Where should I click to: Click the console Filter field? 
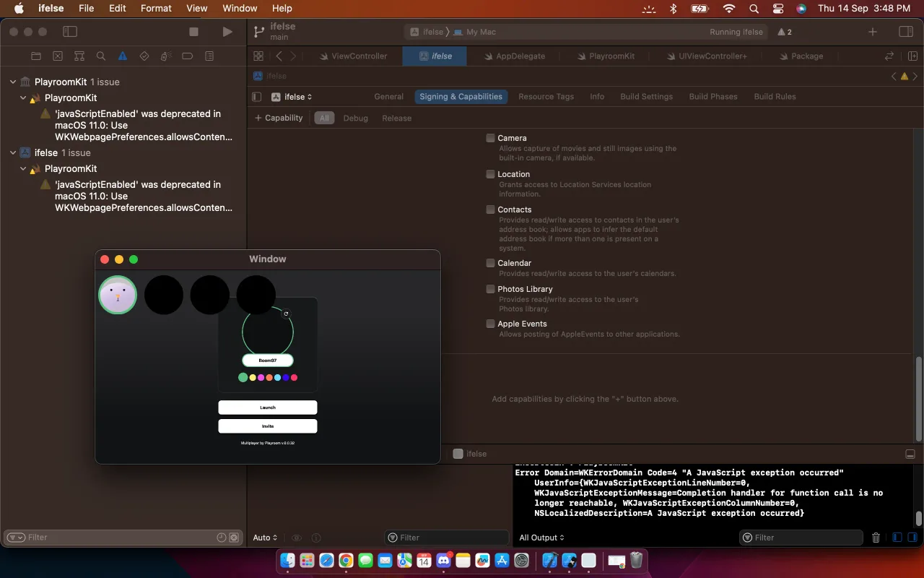pyautogui.click(x=801, y=538)
